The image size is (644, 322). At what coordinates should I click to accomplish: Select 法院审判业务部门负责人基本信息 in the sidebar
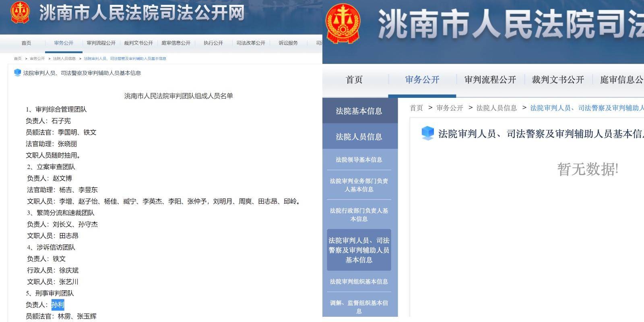click(x=359, y=185)
